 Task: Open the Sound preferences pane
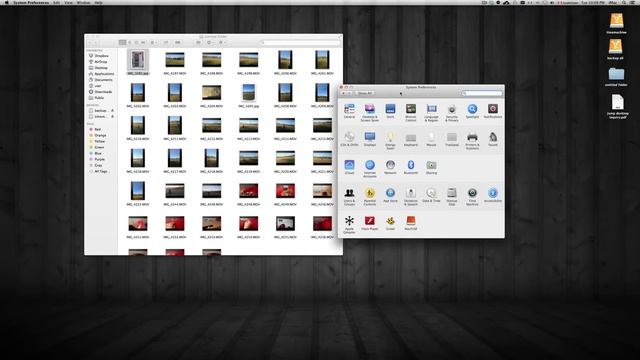coord(493,139)
